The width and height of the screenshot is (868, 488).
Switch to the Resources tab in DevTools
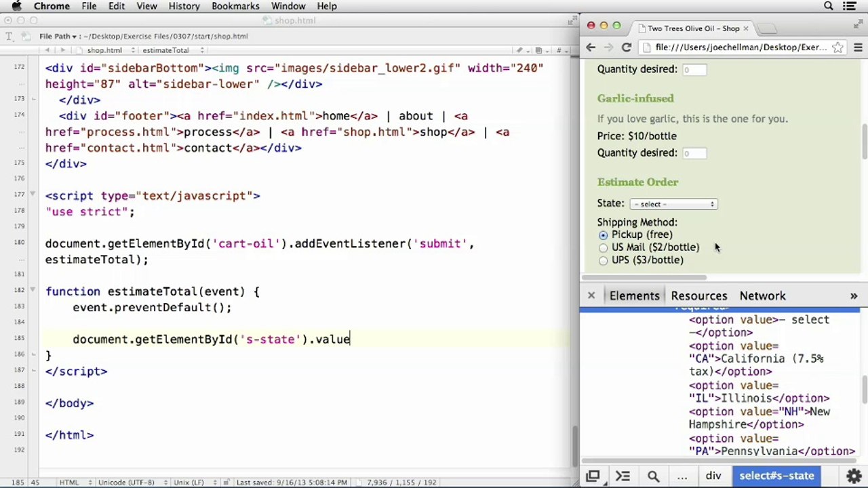[698, 296]
